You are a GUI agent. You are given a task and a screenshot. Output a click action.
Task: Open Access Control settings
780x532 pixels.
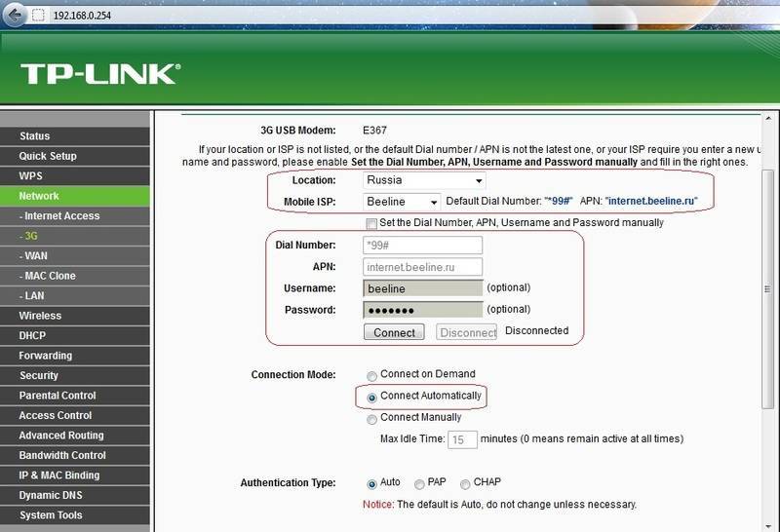[x=75, y=415]
